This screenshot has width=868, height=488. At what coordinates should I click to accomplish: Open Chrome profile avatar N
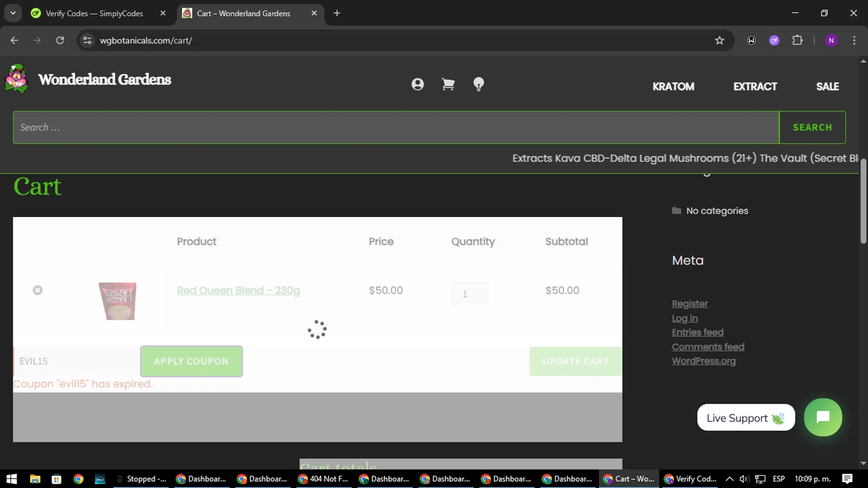coord(832,41)
